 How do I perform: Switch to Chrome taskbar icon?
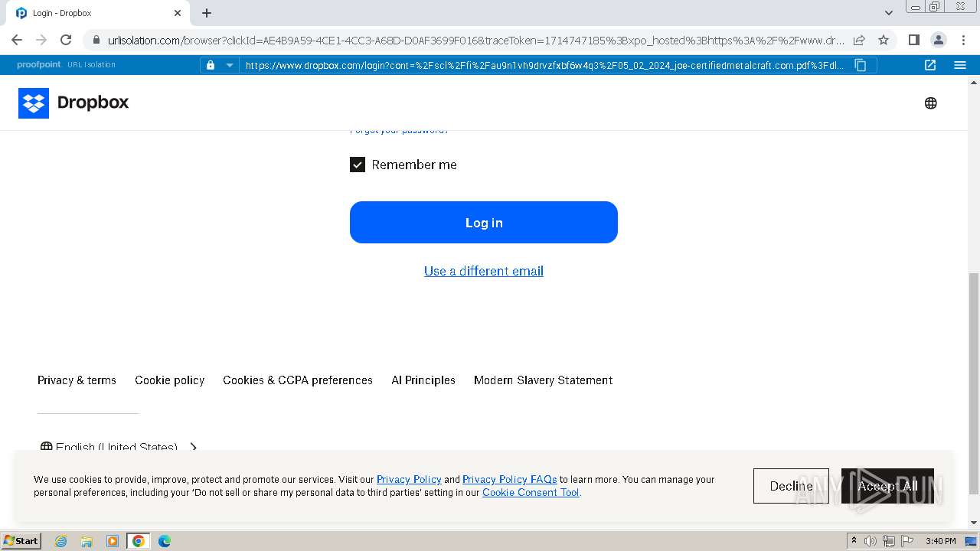click(x=139, y=541)
